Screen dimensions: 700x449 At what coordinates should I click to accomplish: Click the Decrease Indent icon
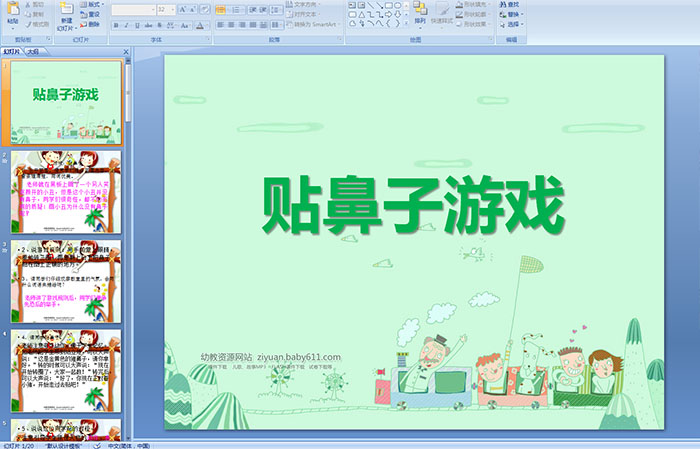(x=253, y=10)
